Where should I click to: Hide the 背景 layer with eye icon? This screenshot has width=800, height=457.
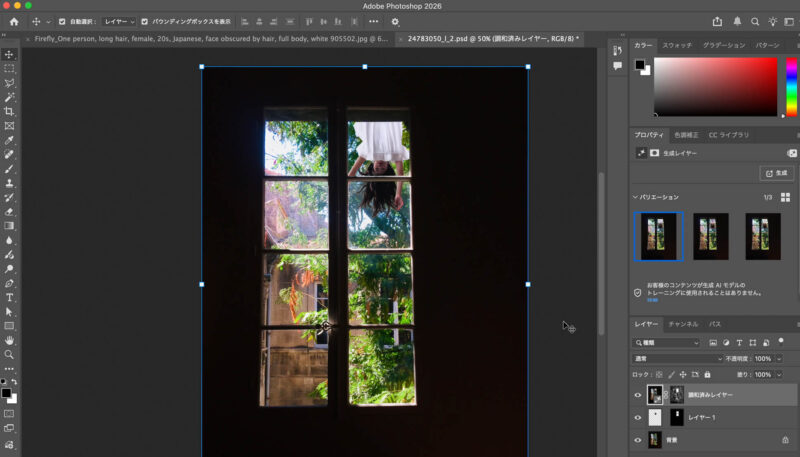click(x=638, y=440)
